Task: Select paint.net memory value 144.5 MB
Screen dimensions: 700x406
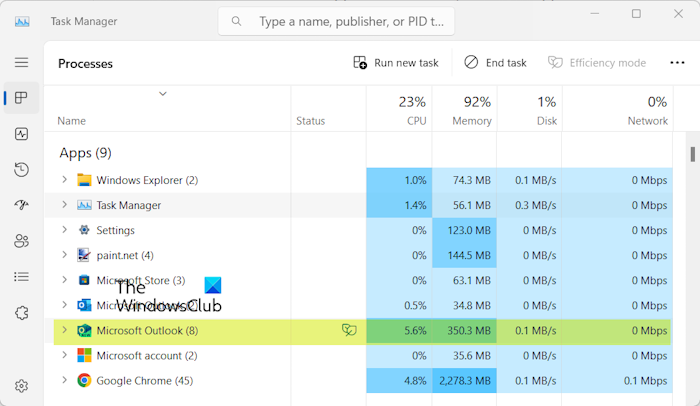Action: [469, 255]
